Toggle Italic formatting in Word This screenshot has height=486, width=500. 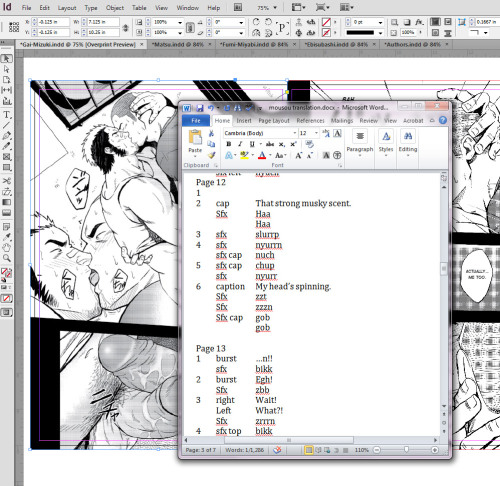coord(240,144)
